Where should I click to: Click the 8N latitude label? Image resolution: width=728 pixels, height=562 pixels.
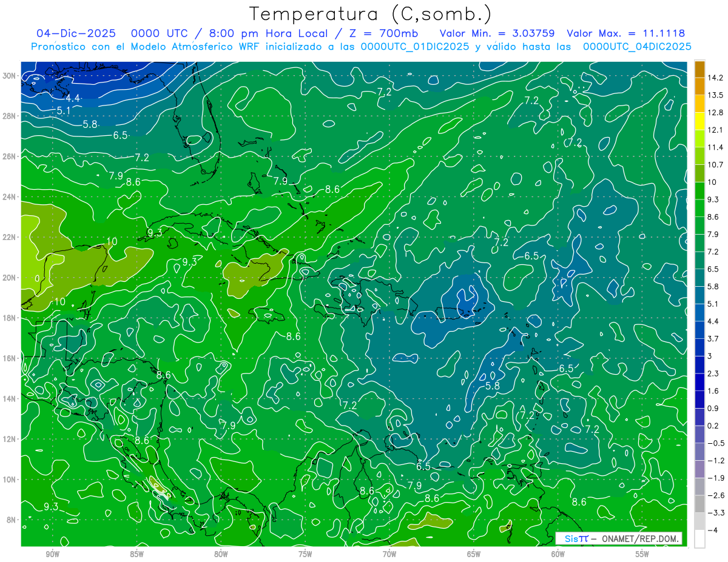pos(11,520)
